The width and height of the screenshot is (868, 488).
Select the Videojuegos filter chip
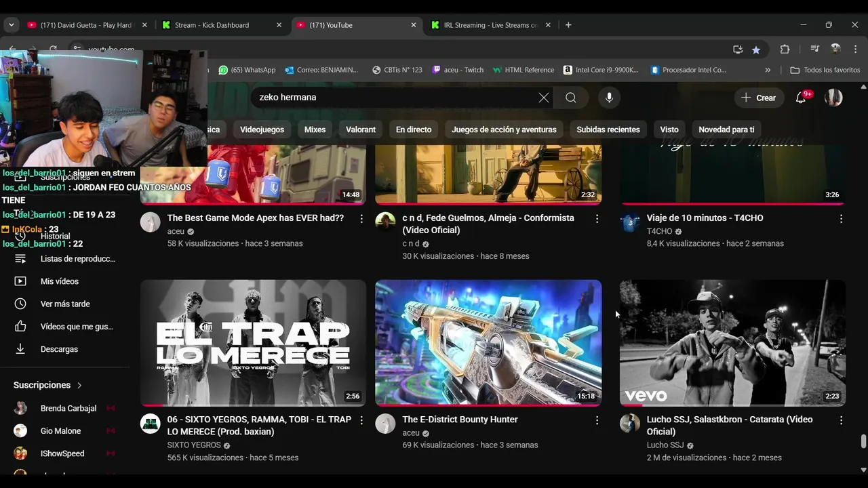(262, 129)
